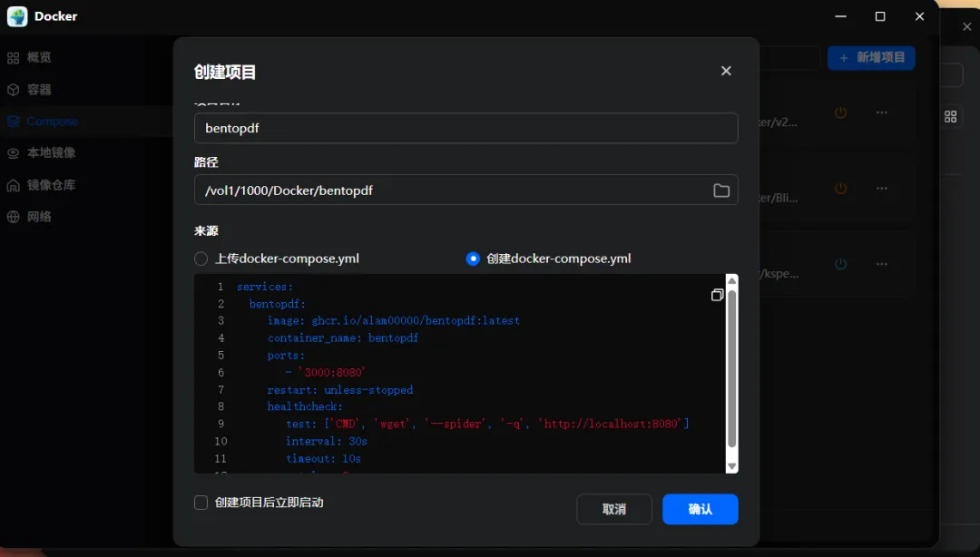Click the restart: unless-stopped line

click(340, 390)
